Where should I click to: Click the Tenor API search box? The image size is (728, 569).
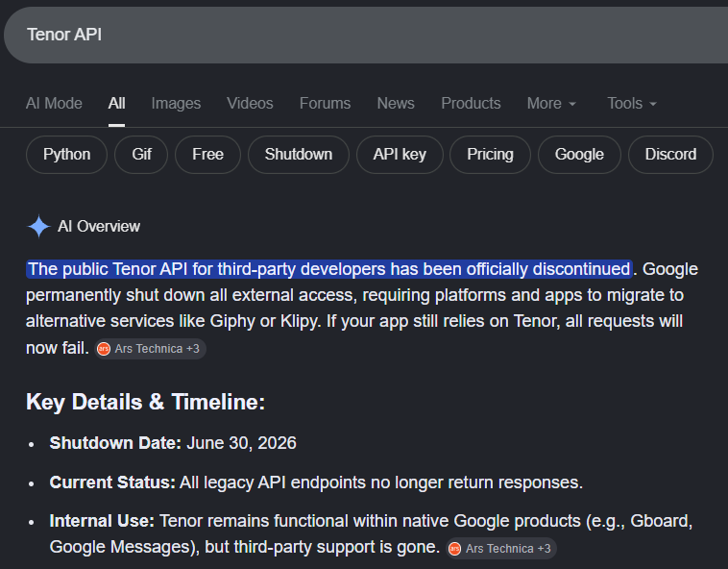point(366,35)
